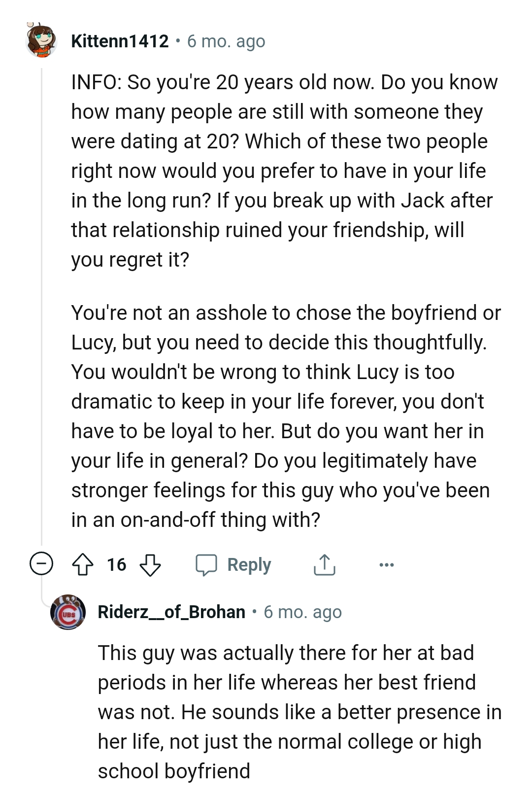Open Riderz__of_Brohan's Cubs logo avatar
532x800 pixels.
tap(68, 613)
